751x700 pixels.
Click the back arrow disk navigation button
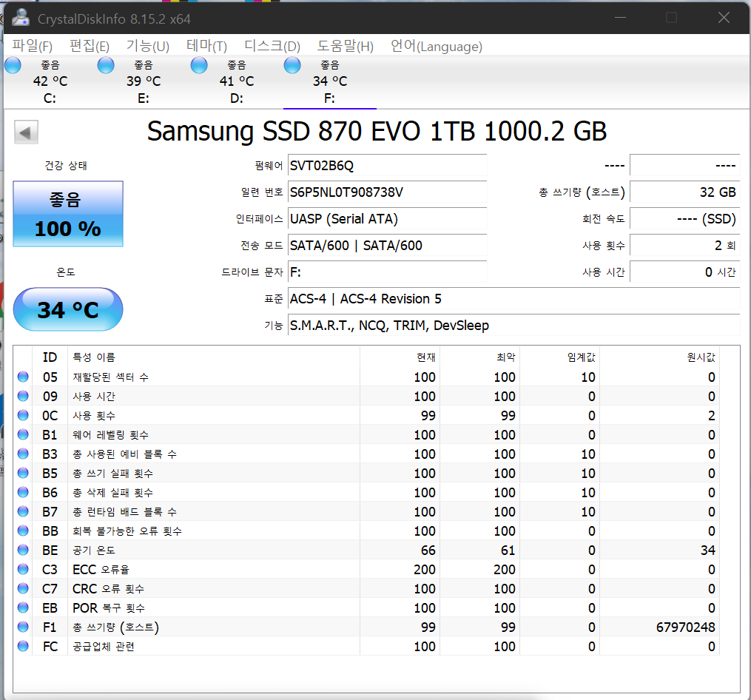click(x=26, y=133)
